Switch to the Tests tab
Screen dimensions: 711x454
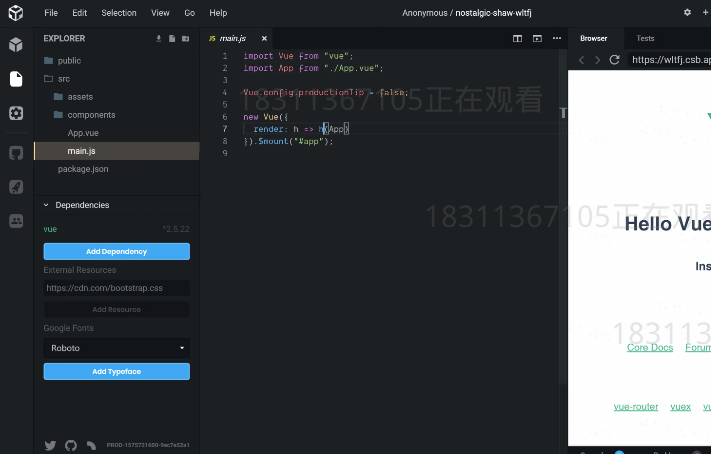tap(645, 39)
